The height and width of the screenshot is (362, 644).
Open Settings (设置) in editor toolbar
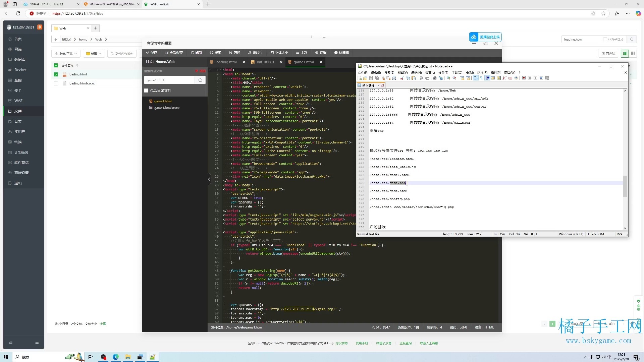(x=321, y=53)
